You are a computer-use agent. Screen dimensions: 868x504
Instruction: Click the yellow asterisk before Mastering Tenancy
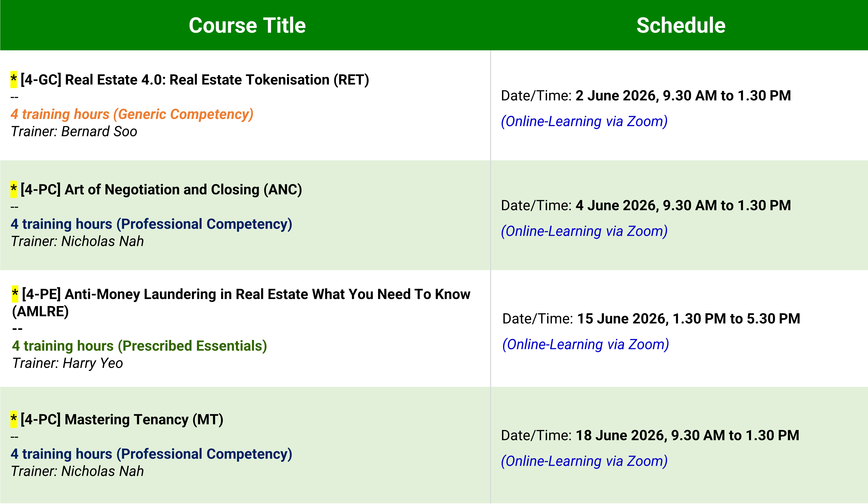click(x=13, y=419)
